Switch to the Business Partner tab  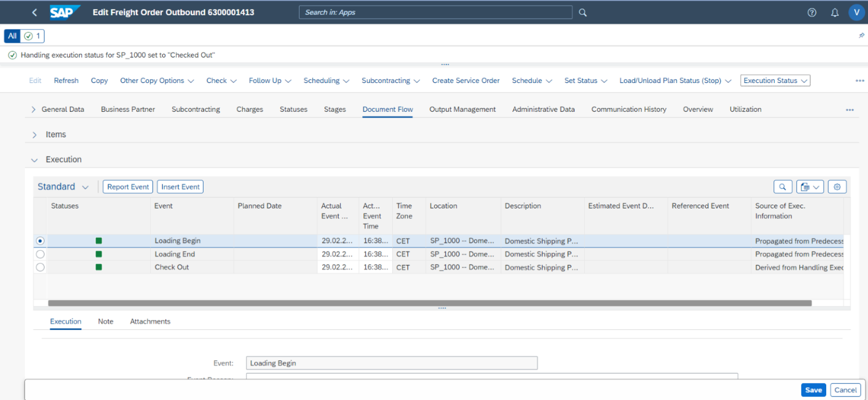tap(128, 109)
